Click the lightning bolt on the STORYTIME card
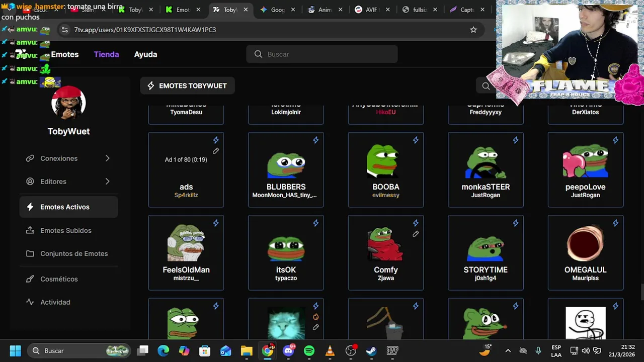 pos(516,223)
